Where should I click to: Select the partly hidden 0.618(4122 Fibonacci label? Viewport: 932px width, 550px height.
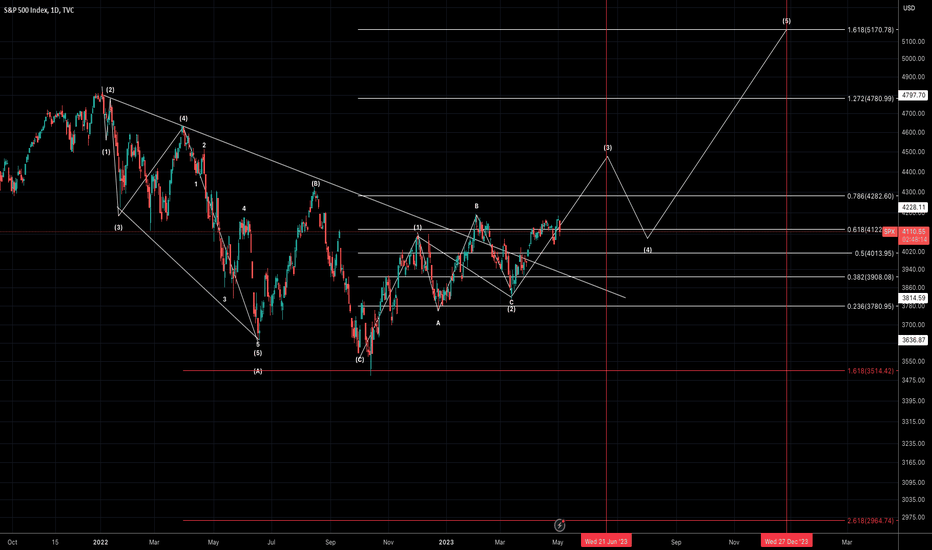(x=865, y=230)
